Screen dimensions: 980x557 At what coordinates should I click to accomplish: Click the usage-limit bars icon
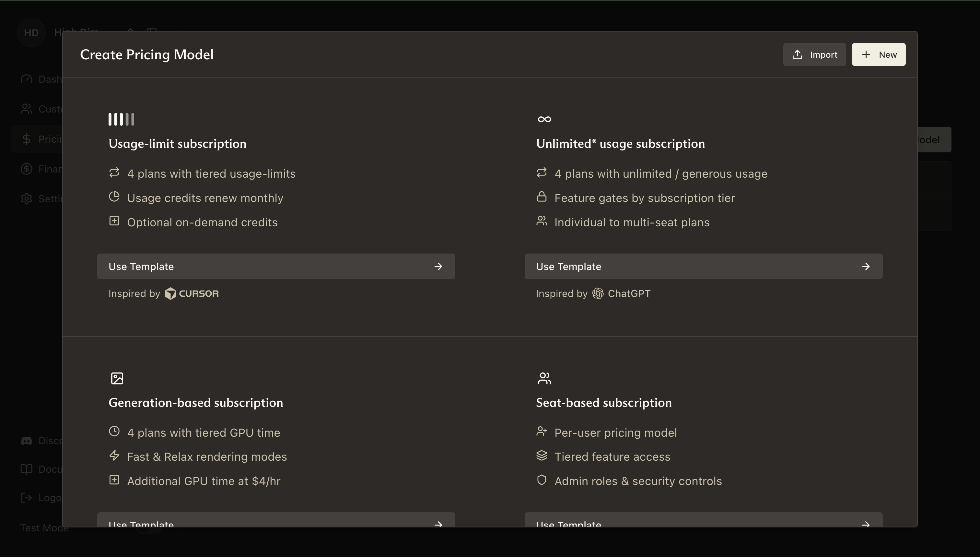(121, 119)
